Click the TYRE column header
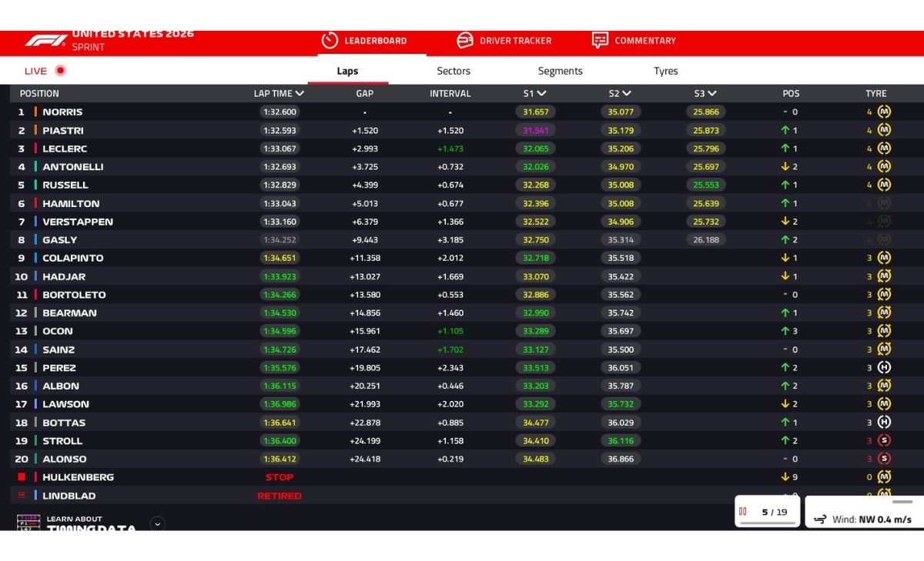The height and width of the screenshot is (561, 924). point(876,94)
